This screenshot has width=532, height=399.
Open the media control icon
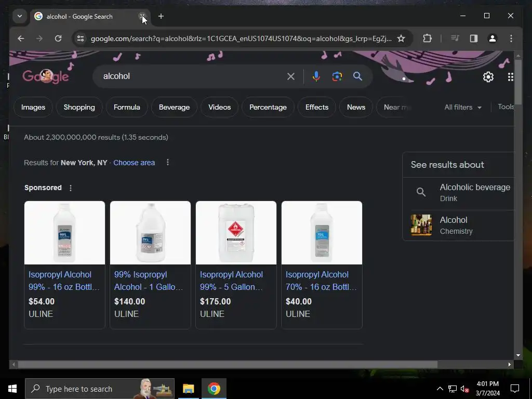[455, 38]
